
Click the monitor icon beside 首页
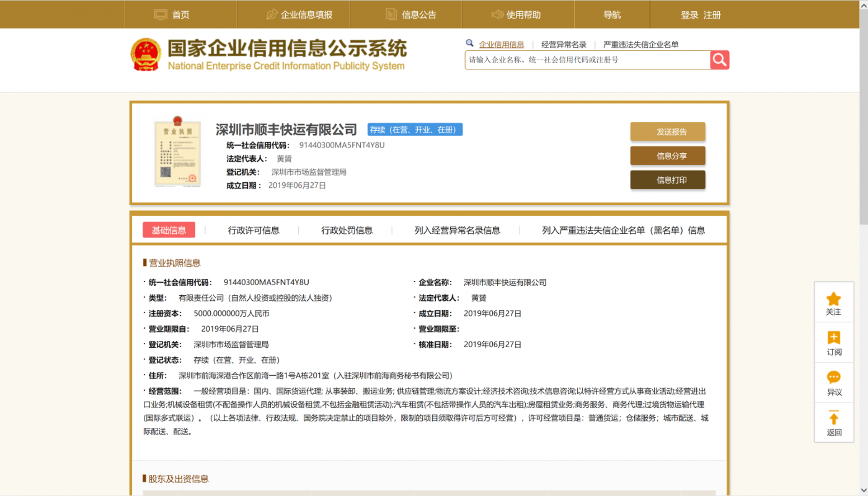click(x=160, y=14)
